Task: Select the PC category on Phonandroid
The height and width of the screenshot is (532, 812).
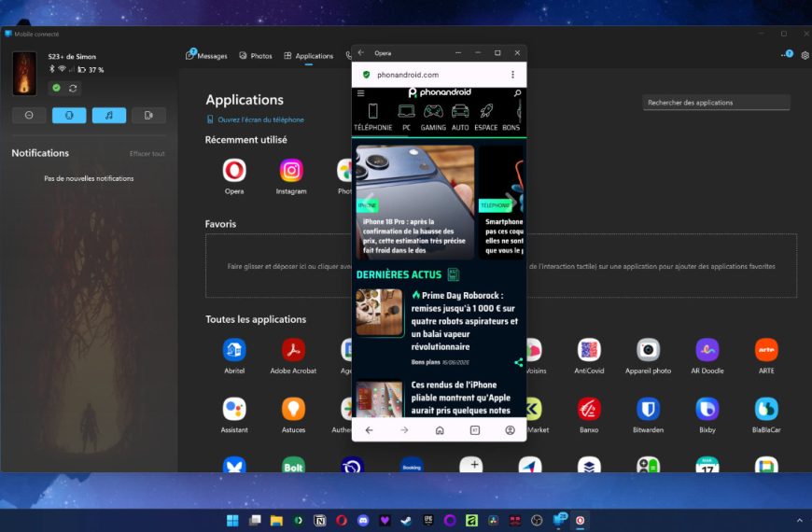Action: click(x=407, y=117)
